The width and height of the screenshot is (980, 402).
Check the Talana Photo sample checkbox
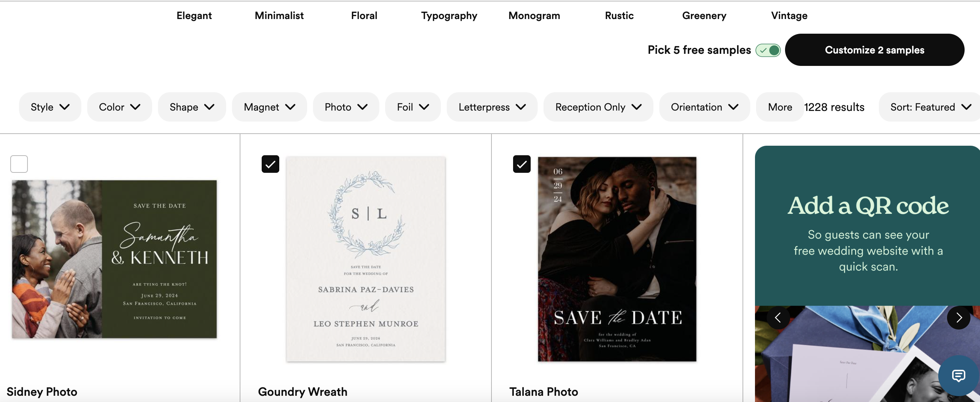click(x=521, y=164)
